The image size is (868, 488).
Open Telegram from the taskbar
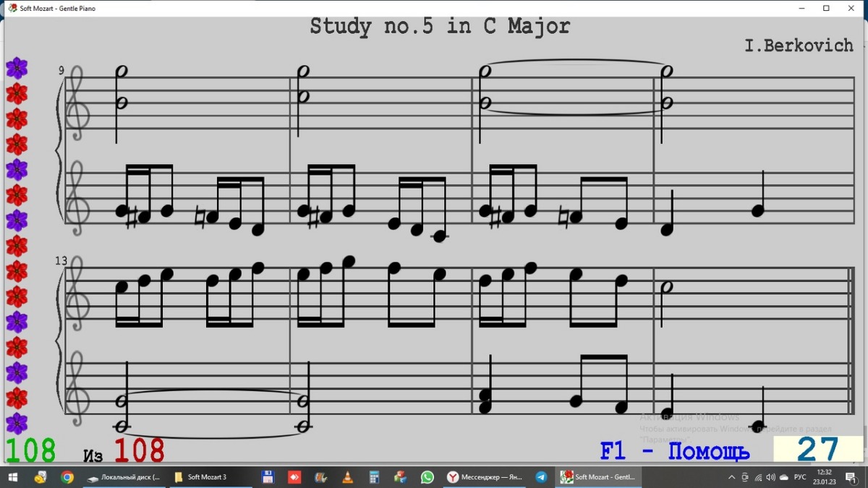coord(541,477)
